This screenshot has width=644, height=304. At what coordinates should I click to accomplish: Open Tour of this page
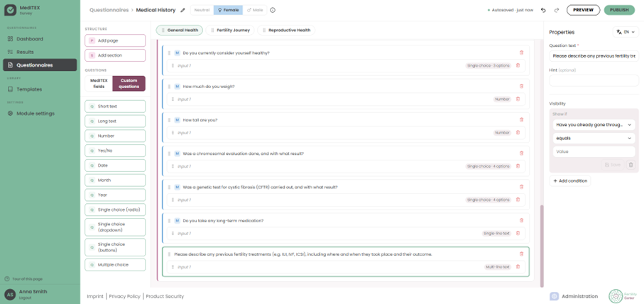click(23, 279)
